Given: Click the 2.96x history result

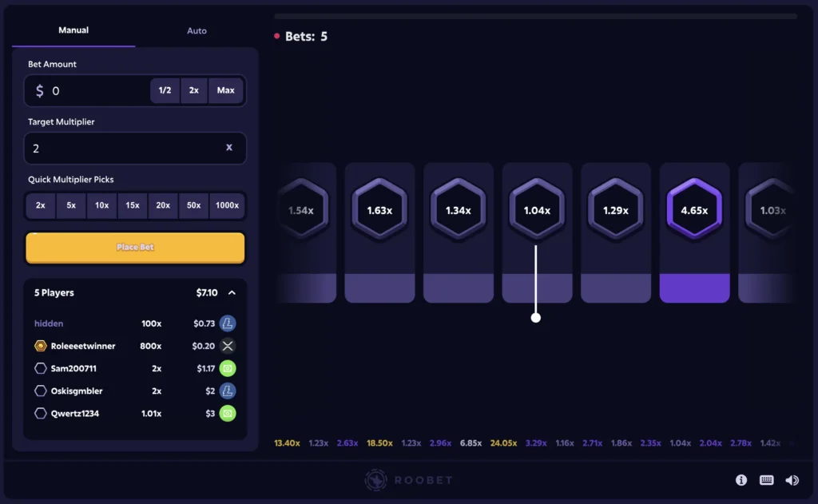Looking at the screenshot, I should coord(440,443).
